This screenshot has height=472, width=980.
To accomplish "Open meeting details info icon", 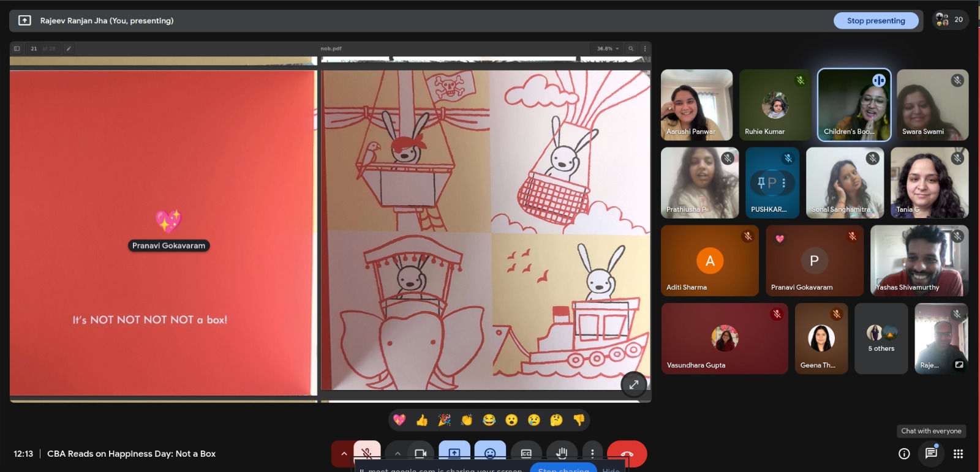I will coord(904,454).
